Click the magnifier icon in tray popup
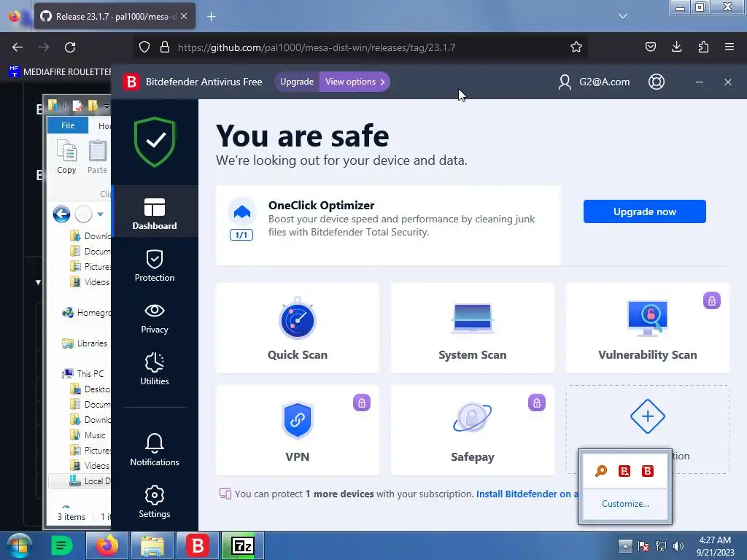The width and height of the screenshot is (747, 560). tap(601, 471)
